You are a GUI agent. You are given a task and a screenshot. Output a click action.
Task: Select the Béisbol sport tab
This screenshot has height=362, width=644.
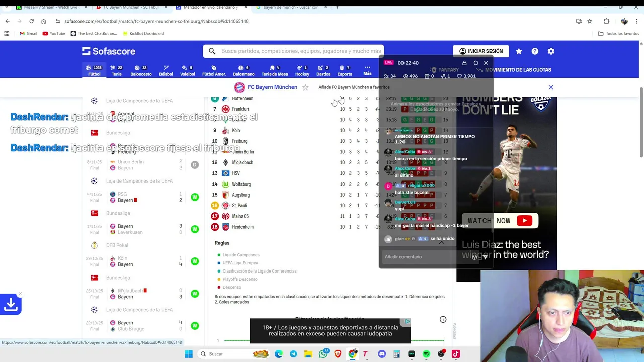[x=166, y=71]
